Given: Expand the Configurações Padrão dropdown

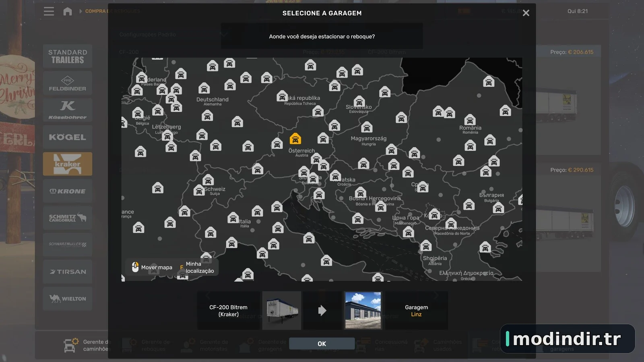Looking at the screenshot, I should pos(173,35).
